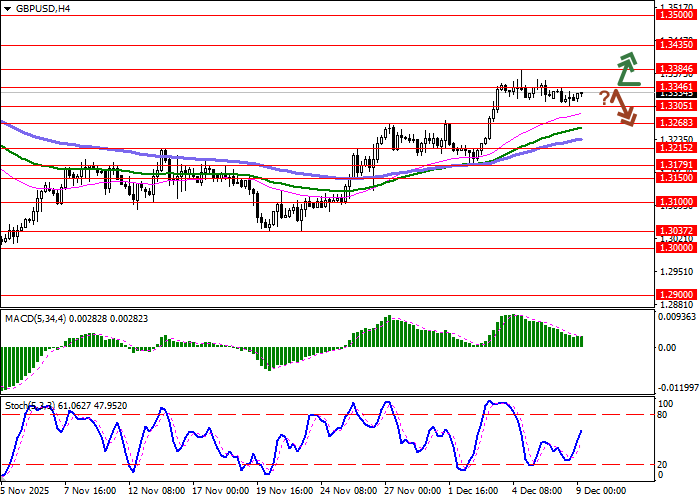The height and width of the screenshot is (500, 700).
Task: Click the 24 Nov 08:00 date label
Action: coord(349,491)
